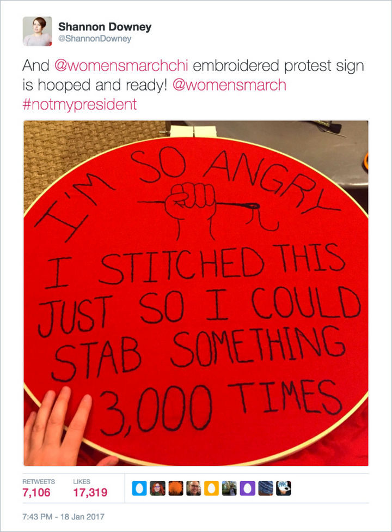The height and width of the screenshot is (532, 392).
Task: Enlarge the embroidered protest sign photo
Action: tap(196, 293)
